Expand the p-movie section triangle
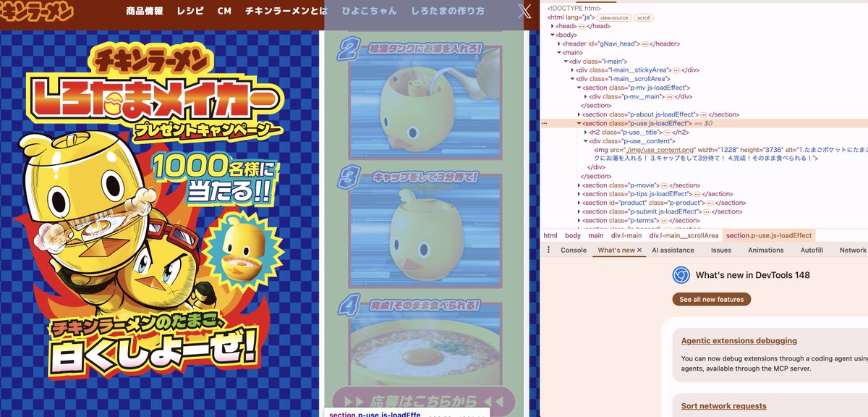This screenshot has height=417, width=868. coord(579,185)
